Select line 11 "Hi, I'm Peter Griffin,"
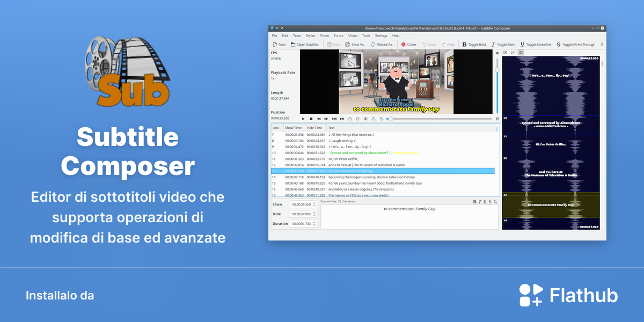The height and width of the screenshot is (322, 644). click(383, 159)
